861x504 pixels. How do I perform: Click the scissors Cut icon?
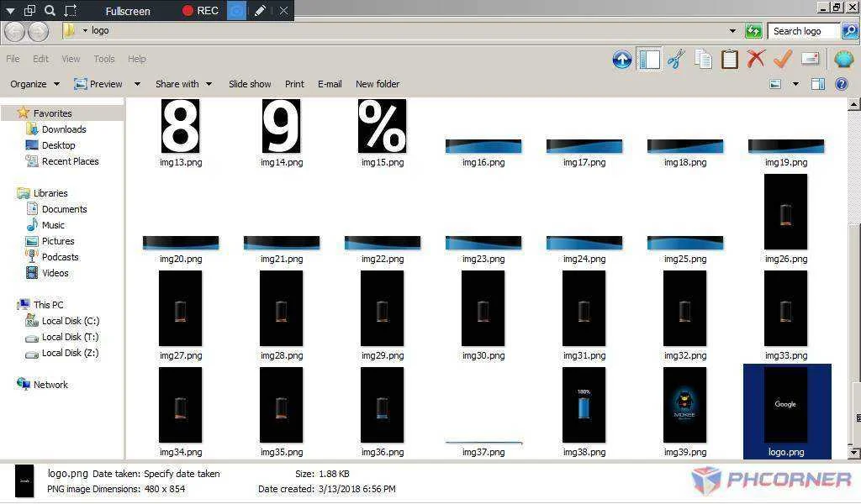676,60
